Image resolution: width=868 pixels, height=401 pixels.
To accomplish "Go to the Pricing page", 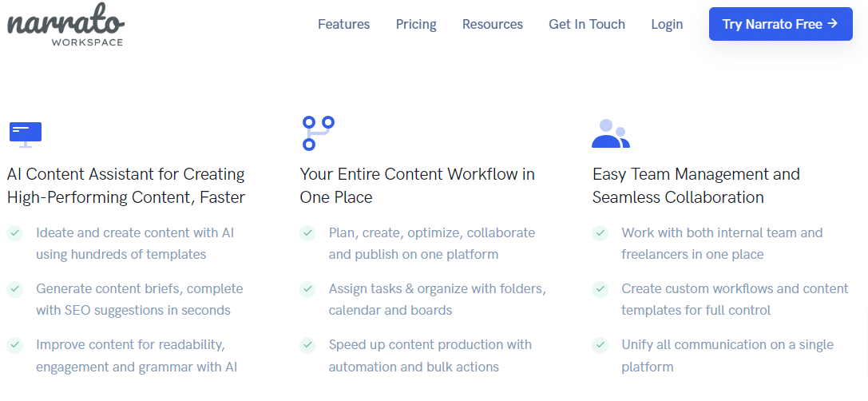I will (416, 24).
